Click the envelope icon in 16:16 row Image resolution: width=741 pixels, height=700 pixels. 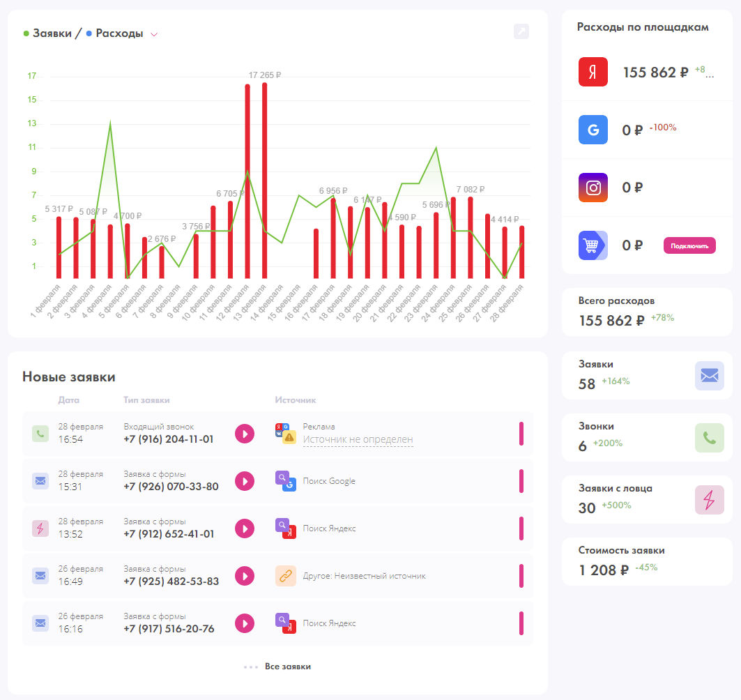coord(40,623)
